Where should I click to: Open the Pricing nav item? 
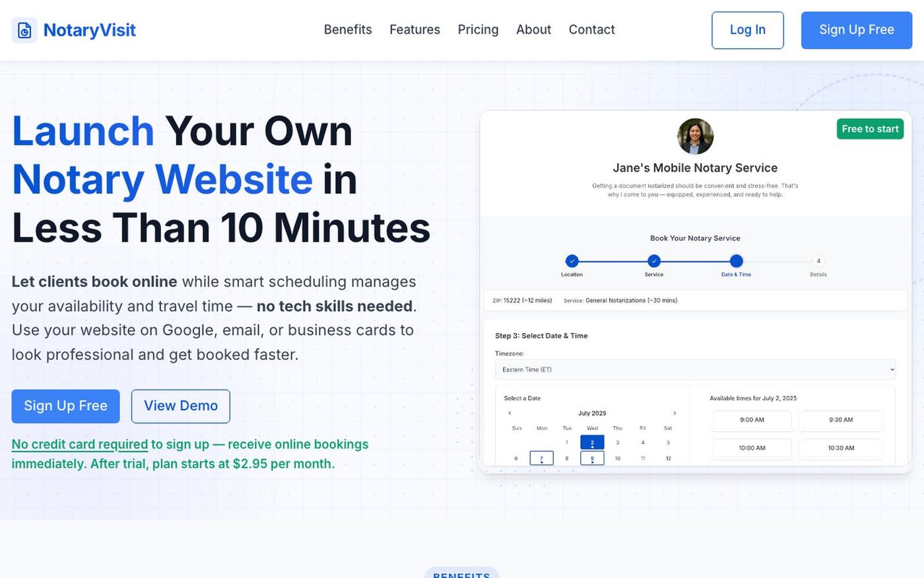478,30
